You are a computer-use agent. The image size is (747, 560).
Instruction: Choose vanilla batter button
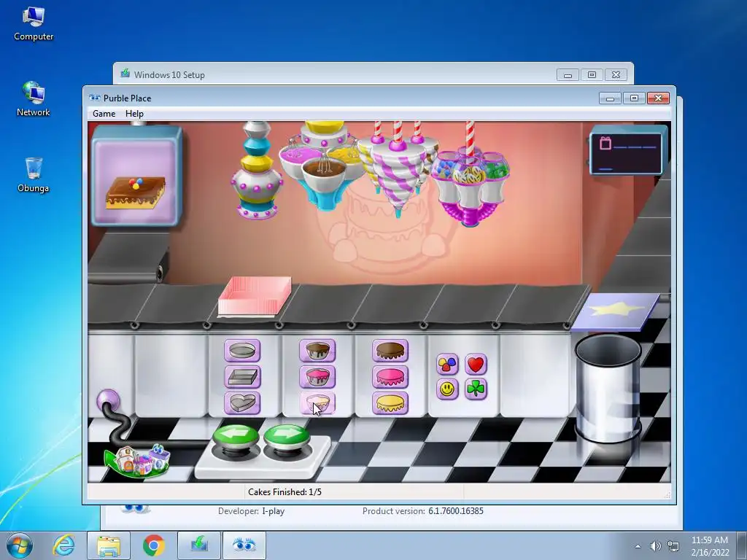pos(317,403)
